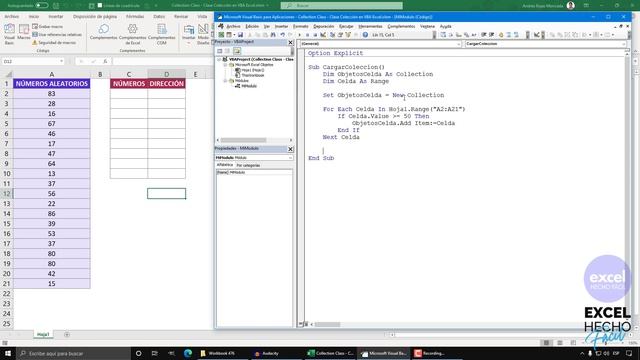Screen dimensions: 640x360
Task: Select ThisWorkbook in the project tree
Action: coord(250,76)
